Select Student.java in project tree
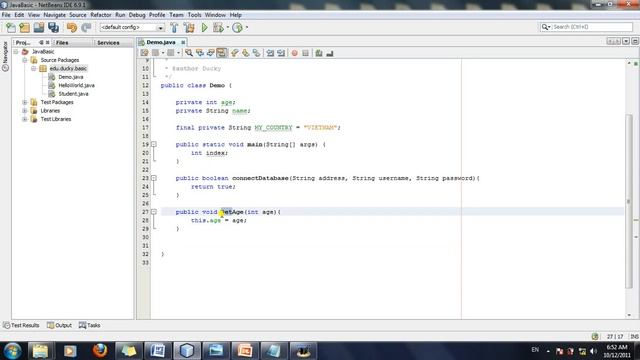The height and width of the screenshot is (360, 640). pos(73,94)
